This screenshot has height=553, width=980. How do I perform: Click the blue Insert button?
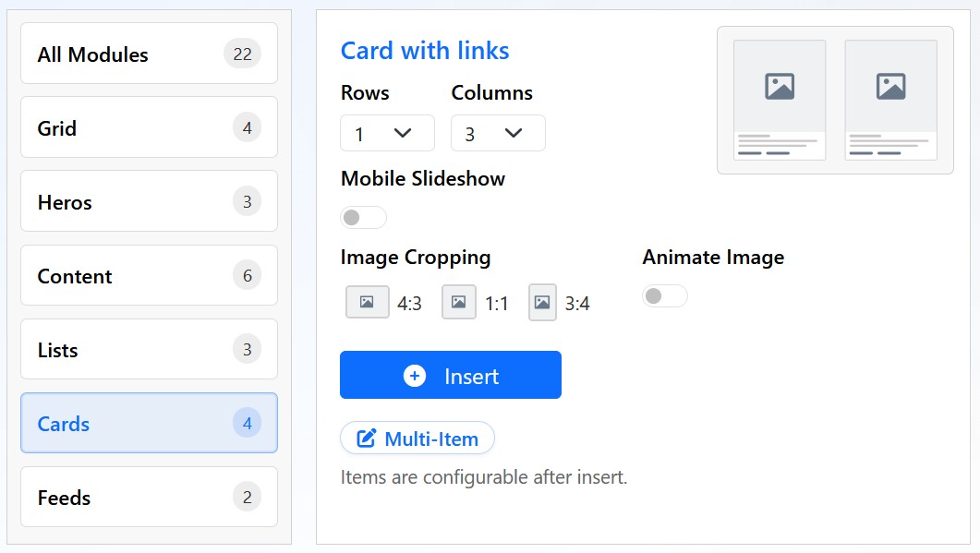pyautogui.click(x=451, y=375)
